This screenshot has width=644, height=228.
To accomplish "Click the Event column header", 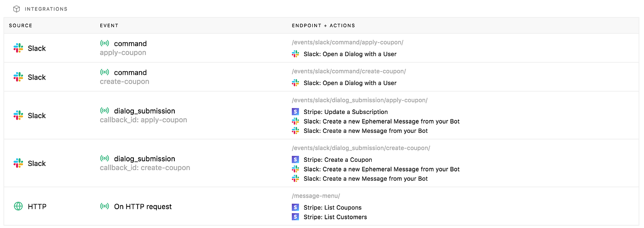I will tap(109, 25).
